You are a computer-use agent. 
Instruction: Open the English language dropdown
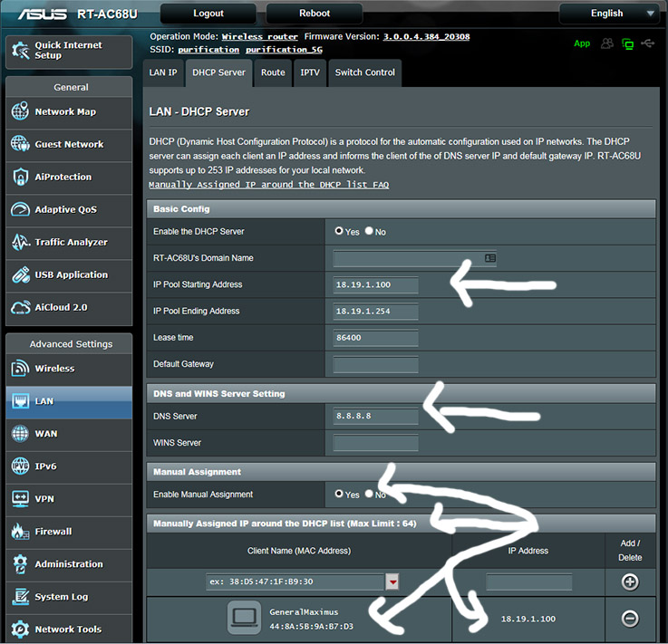coord(612,14)
